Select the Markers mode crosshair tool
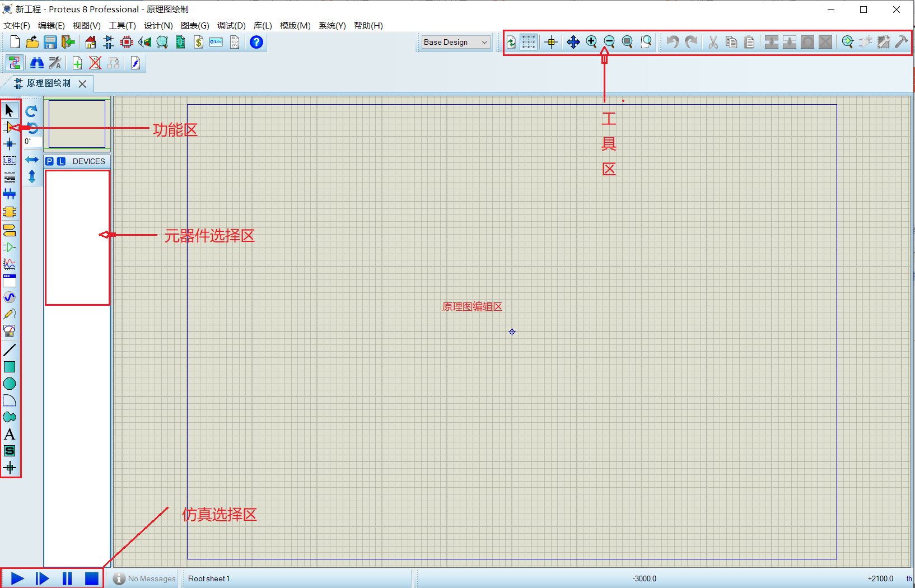This screenshot has width=915, height=588. tap(10, 468)
